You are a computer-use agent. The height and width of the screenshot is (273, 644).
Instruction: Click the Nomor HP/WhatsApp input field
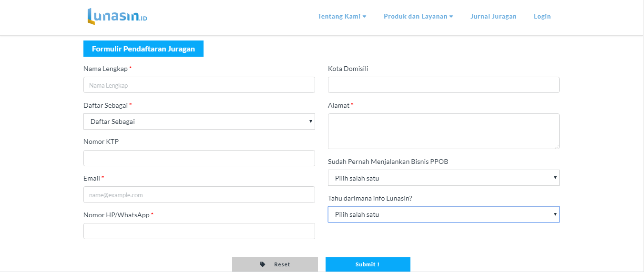point(199,231)
